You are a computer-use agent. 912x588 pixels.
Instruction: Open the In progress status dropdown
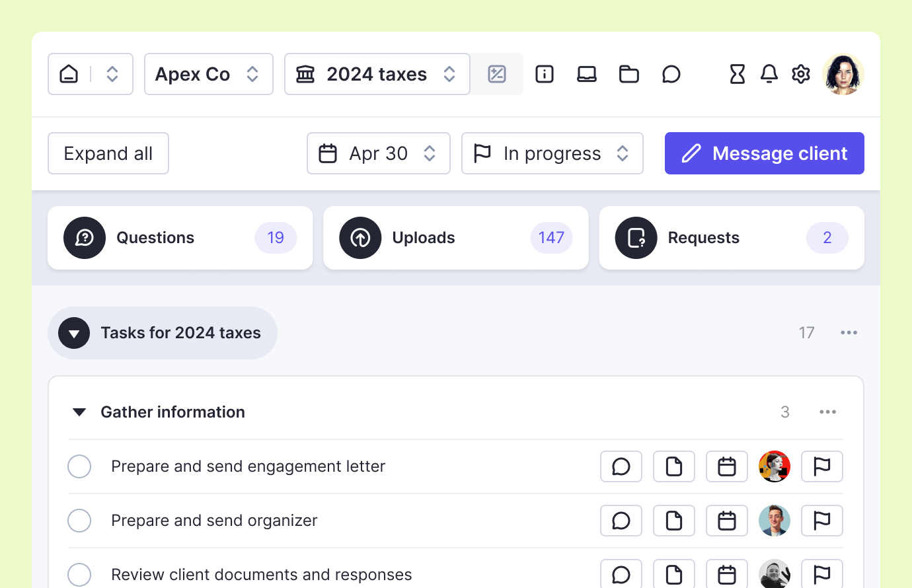click(x=552, y=153)
